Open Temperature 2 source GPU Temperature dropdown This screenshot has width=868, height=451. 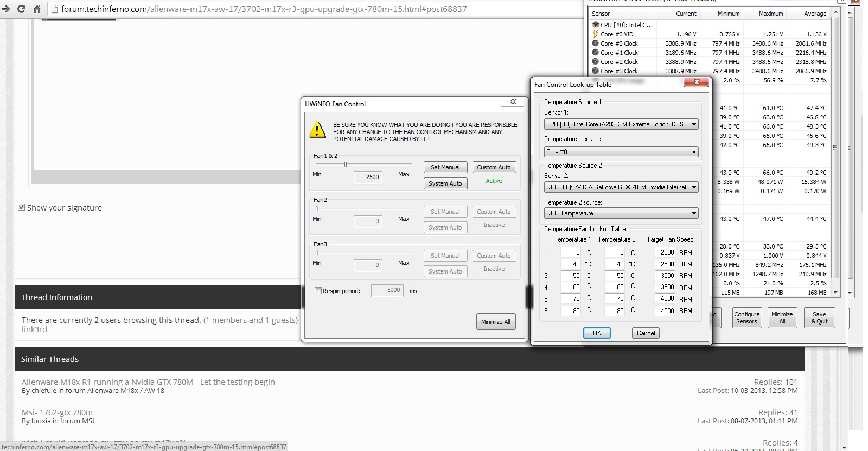click(621, 213)
